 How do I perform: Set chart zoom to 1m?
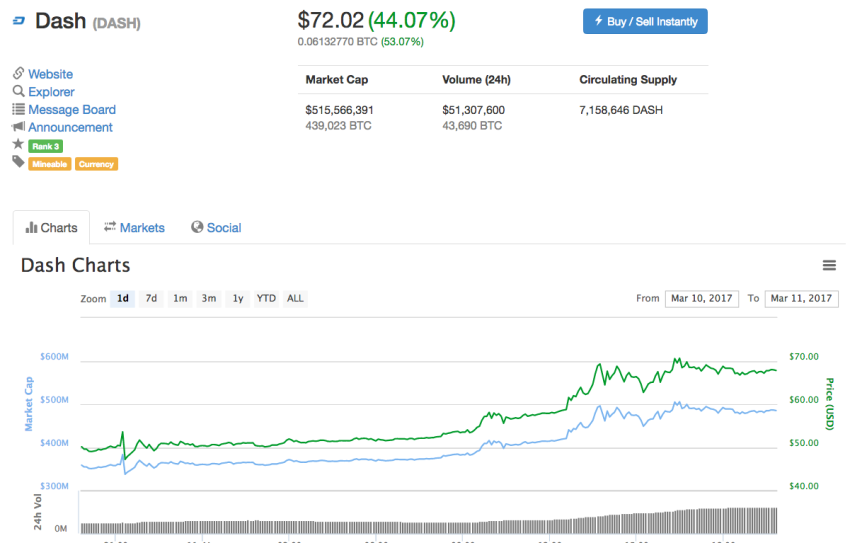pyautogui.click(x=180, y=298)
